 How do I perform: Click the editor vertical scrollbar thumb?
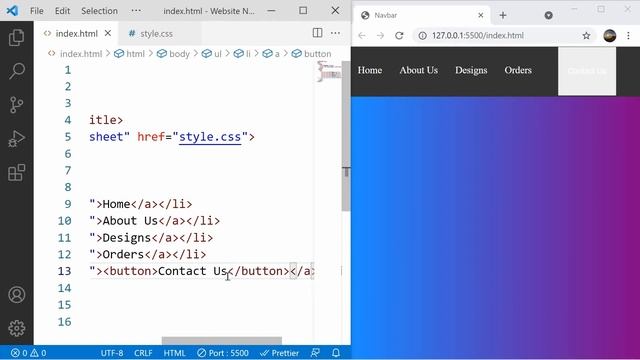(x=346, y=136)
